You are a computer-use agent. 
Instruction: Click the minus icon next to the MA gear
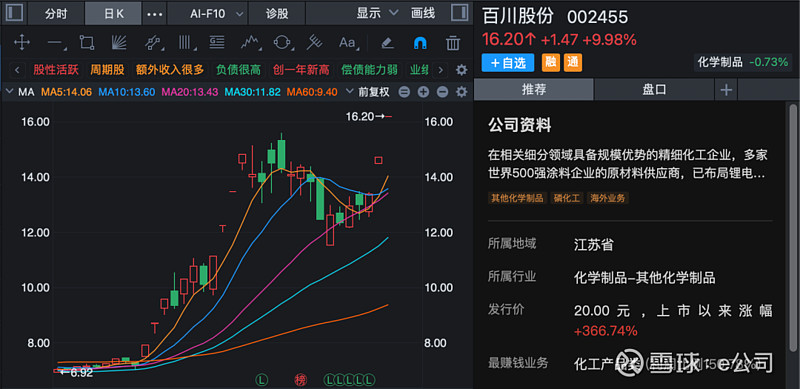pyautogui.click(x=442, y=92)
